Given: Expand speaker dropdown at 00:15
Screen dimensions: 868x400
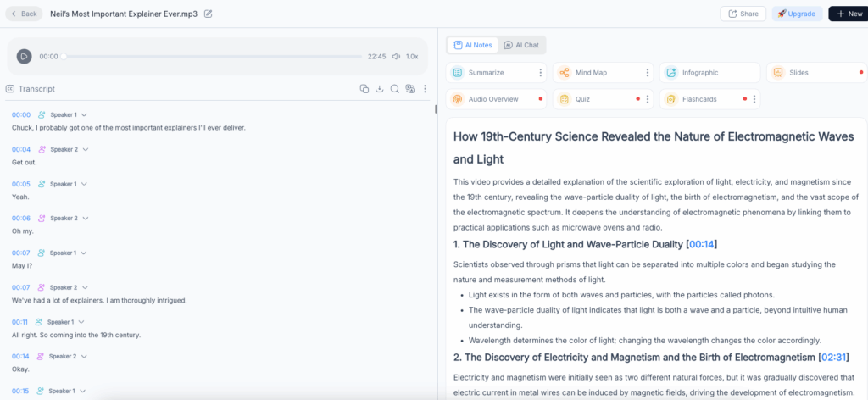Looking at the screenshot, I should [x=82, y=392].
